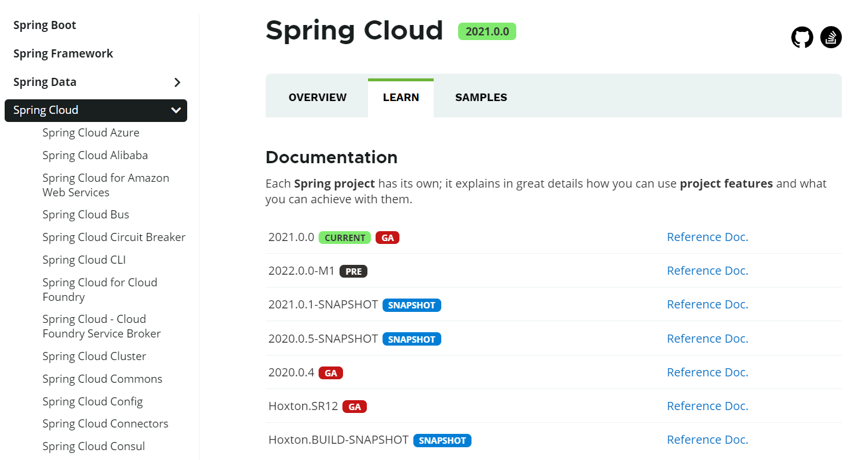Select Spring Cloud Consul

[x=94, y=446]
